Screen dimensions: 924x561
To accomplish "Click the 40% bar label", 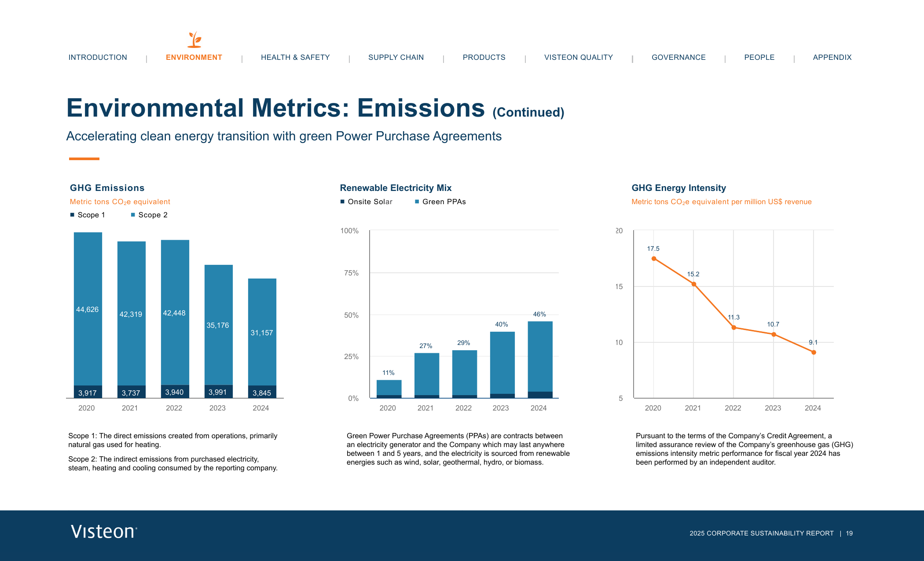I will click(x=502, y=324).
